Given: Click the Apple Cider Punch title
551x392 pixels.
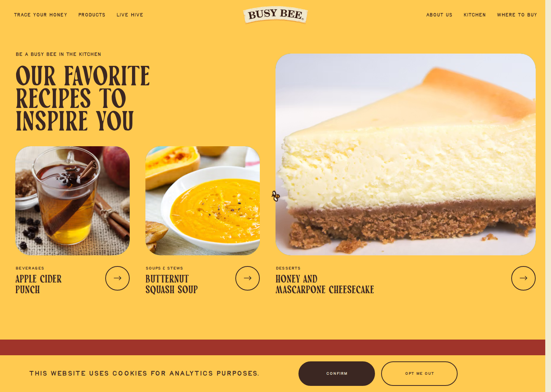Looking at the screenshot, I should [38, 284].
